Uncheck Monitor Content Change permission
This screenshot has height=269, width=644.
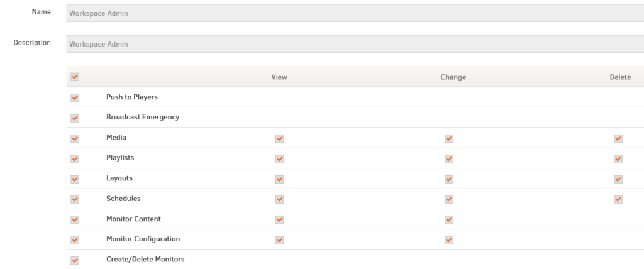(x=449, y=220)
